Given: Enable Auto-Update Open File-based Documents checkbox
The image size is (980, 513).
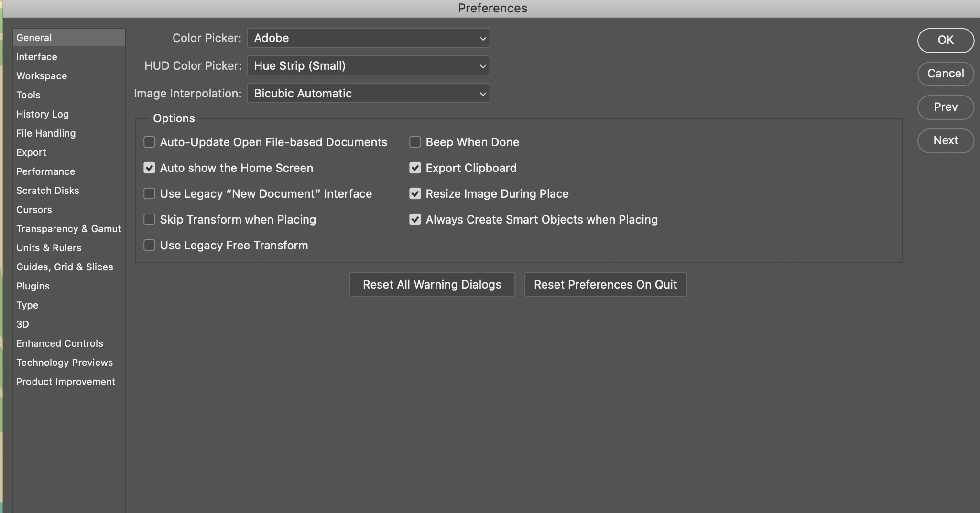Looking at the screenshot, I should point(149,142).
